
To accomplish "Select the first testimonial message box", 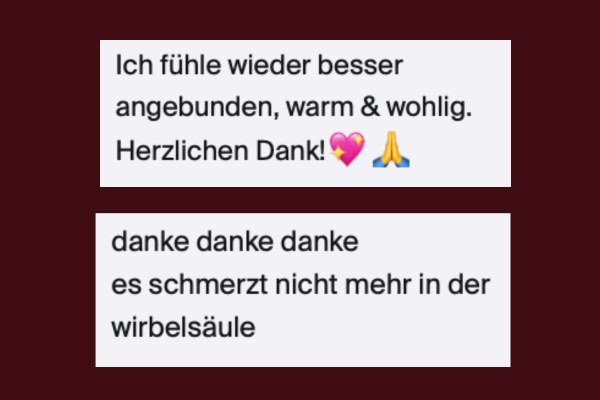I will click(305, 113).
